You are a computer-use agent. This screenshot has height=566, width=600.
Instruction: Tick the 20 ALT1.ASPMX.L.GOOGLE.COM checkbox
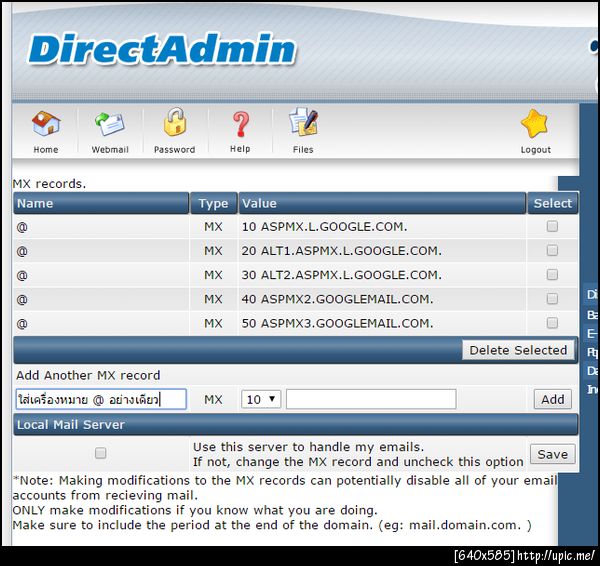(x=552, y=250)
